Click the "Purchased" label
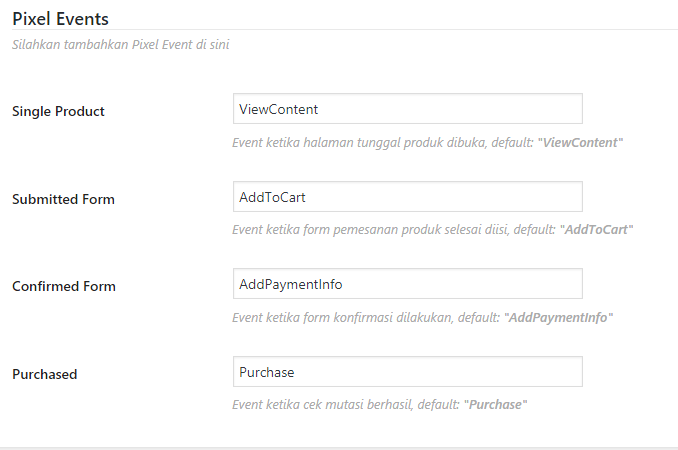The height and width of the screenshot is (450, 678). [45, 374]
